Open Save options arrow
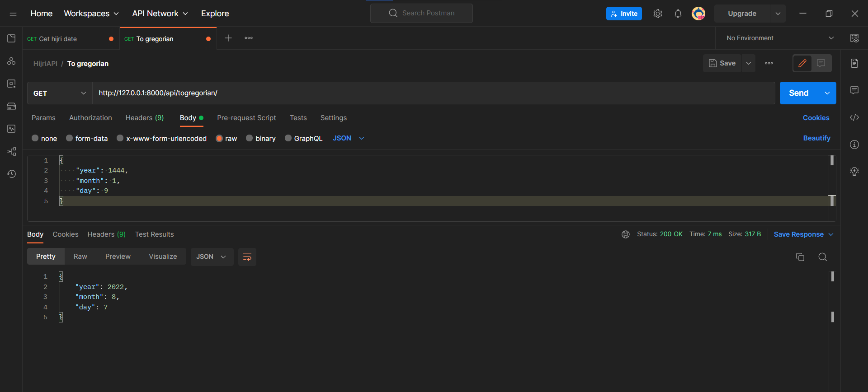 coord(749,63)
